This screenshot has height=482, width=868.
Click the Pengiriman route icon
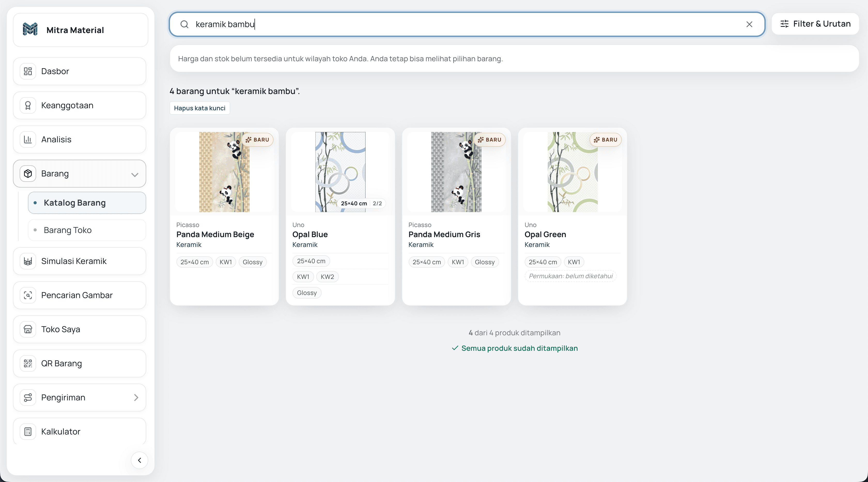[28, 398]
